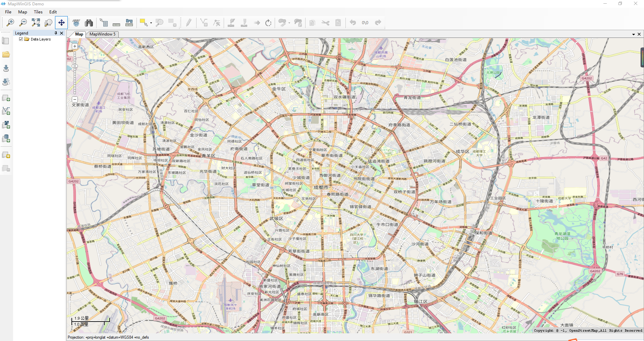
Task: Click the map zoom plus button
Action: coord(75,46)
